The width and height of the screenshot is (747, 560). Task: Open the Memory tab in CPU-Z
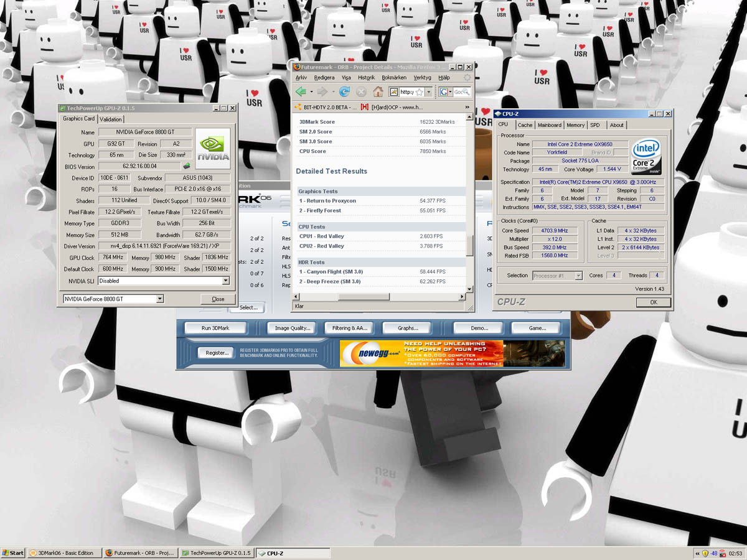click(x=576, y=125)
